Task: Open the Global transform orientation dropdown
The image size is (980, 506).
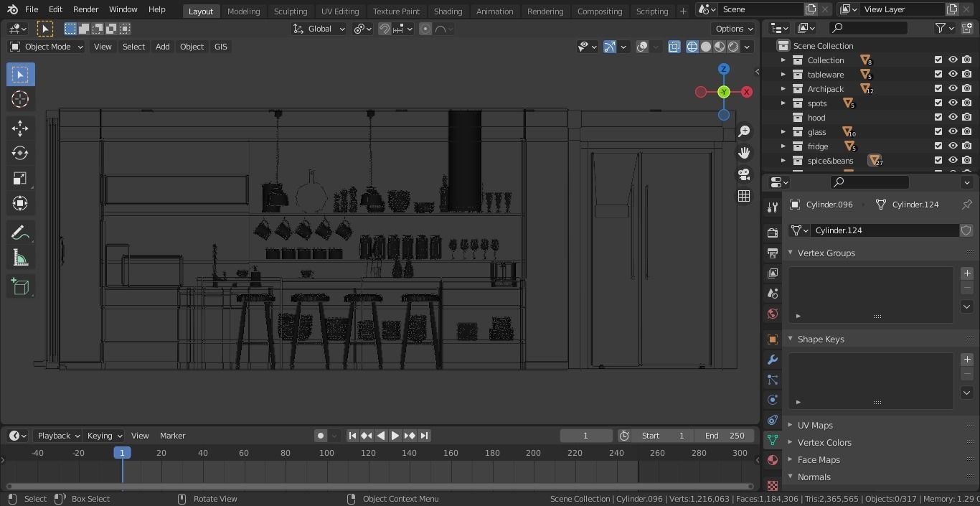Action: (319, 29)
